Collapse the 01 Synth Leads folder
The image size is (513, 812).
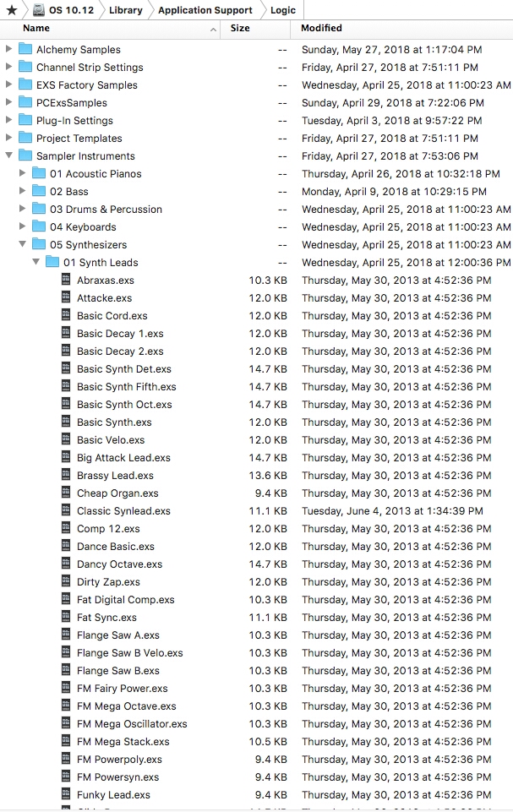click(x=35, y=262)
